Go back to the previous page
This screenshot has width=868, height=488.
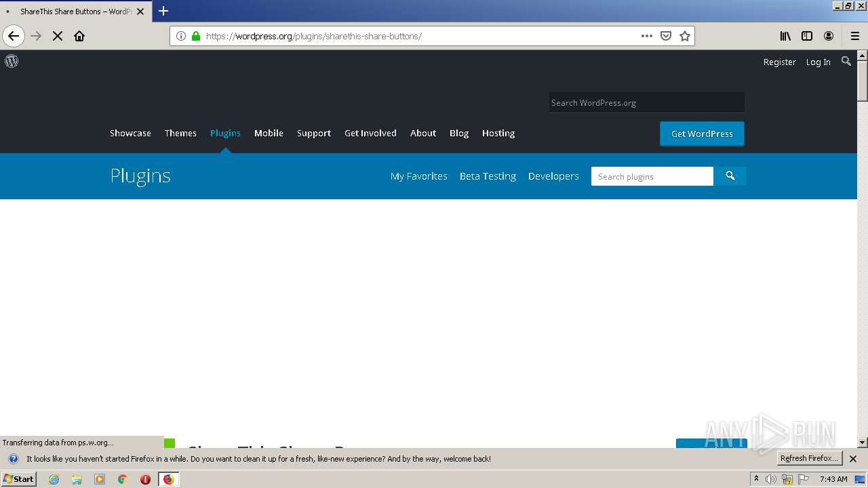14,36
